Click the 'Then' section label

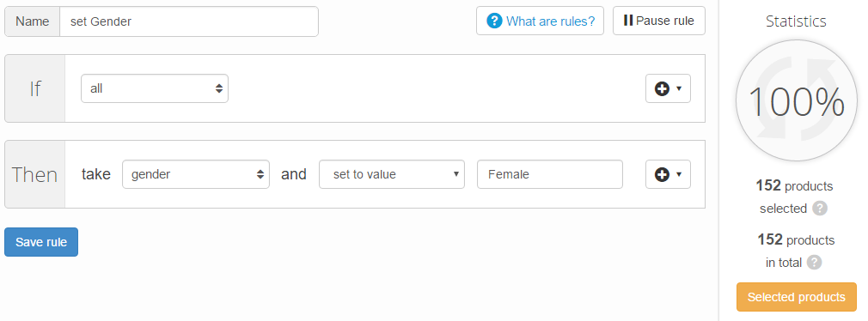pos(35,174)
